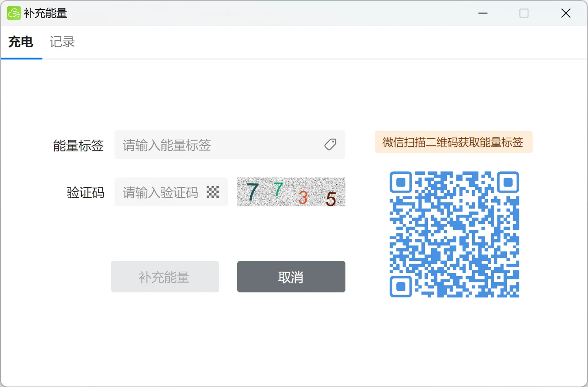This screenshot has width=588, height=387.
Task: Click the checkered icon in captcha field
Action: click(x=213, y=192)
